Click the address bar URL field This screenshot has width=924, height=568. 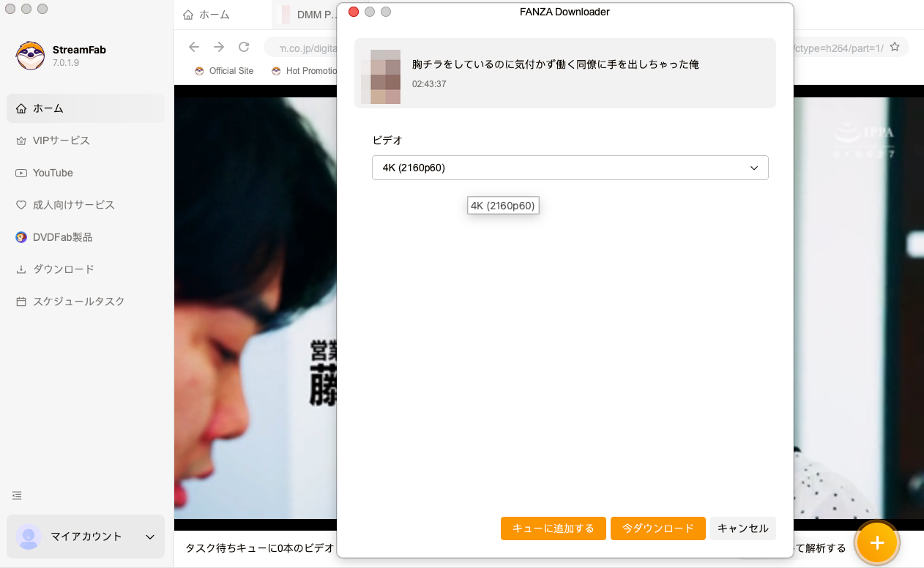pyautogui.click(x=586, y=48)
